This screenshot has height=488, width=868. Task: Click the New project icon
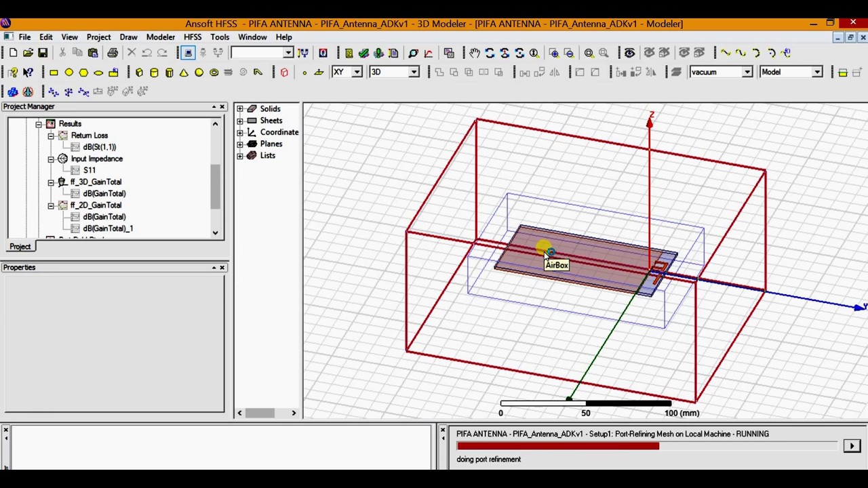[13, 53]
